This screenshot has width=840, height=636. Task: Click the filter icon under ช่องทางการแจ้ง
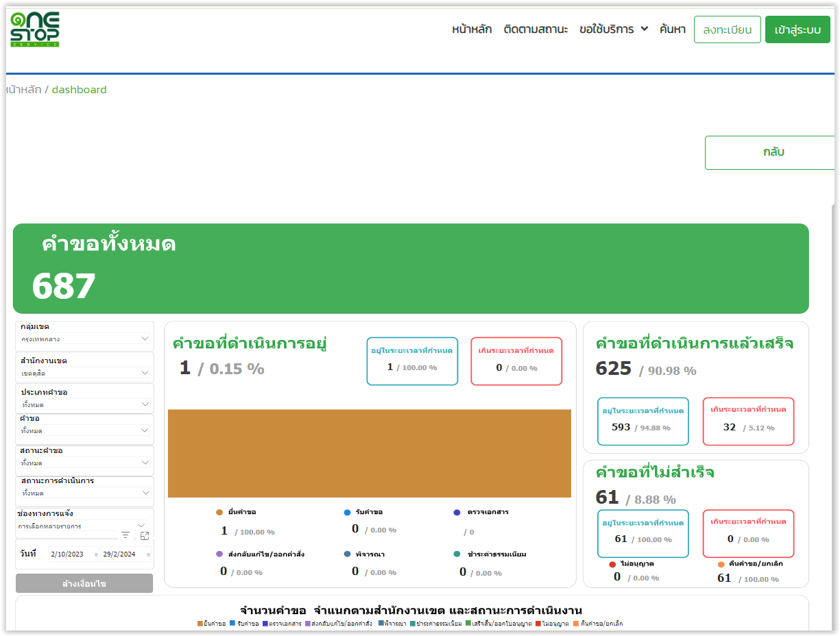[125, 535]
